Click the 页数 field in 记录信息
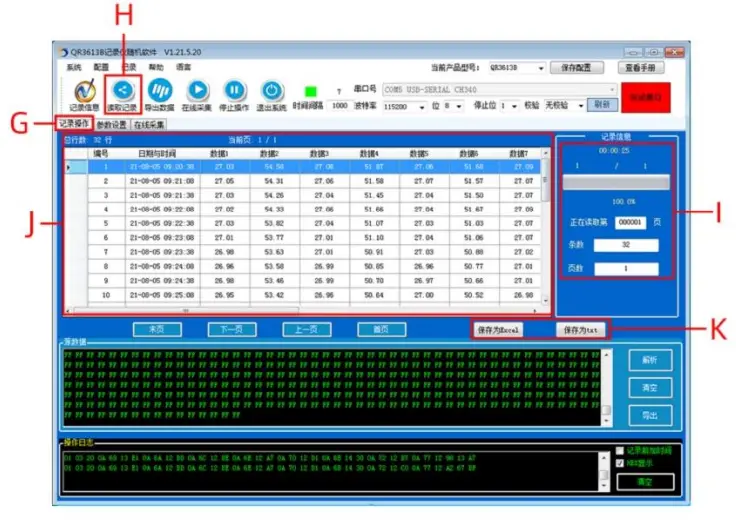The width and height of the screenshot is (736, 526). pyautogui.click(x=626, y=269)
